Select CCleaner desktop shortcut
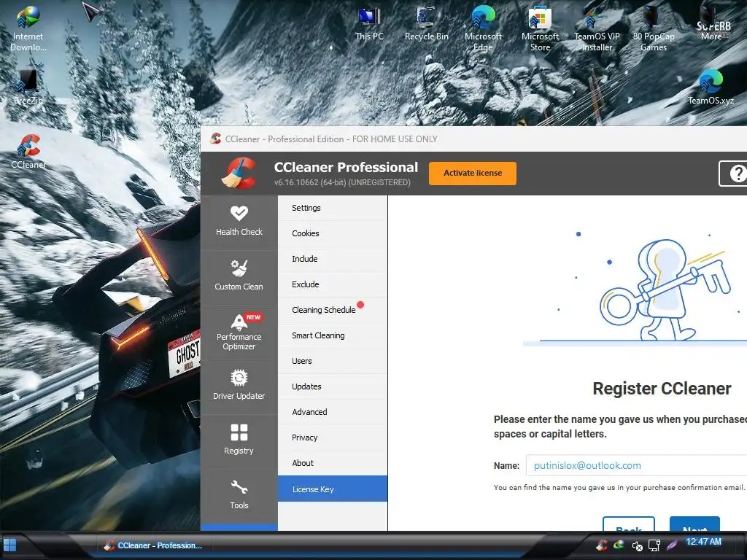Image resolution: width=747 pixels, height=560 pixels. [28, 152]
